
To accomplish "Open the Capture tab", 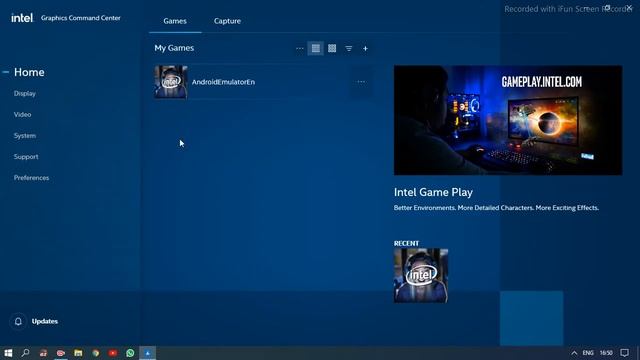I will point(227,21).
